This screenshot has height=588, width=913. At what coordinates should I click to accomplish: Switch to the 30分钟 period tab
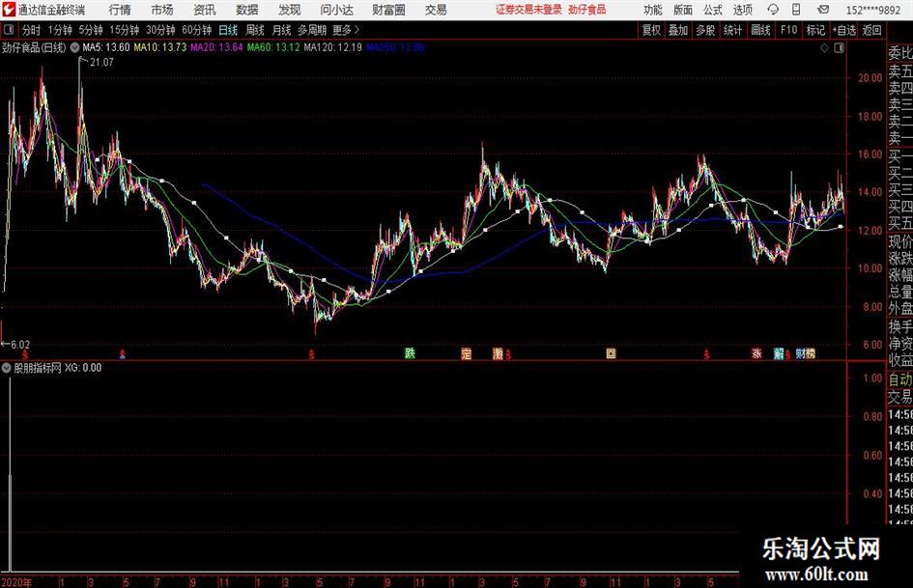click(160, 30)
